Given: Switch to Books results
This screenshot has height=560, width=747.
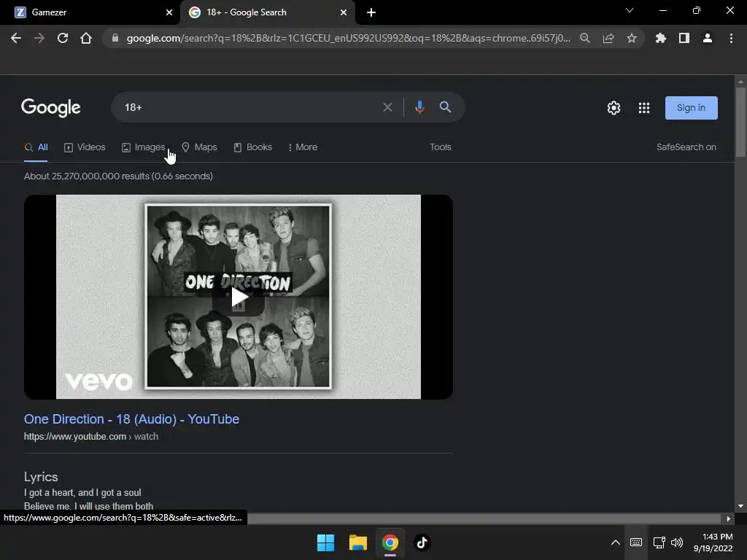Looking at the screenshot, I should coord(253,147).
